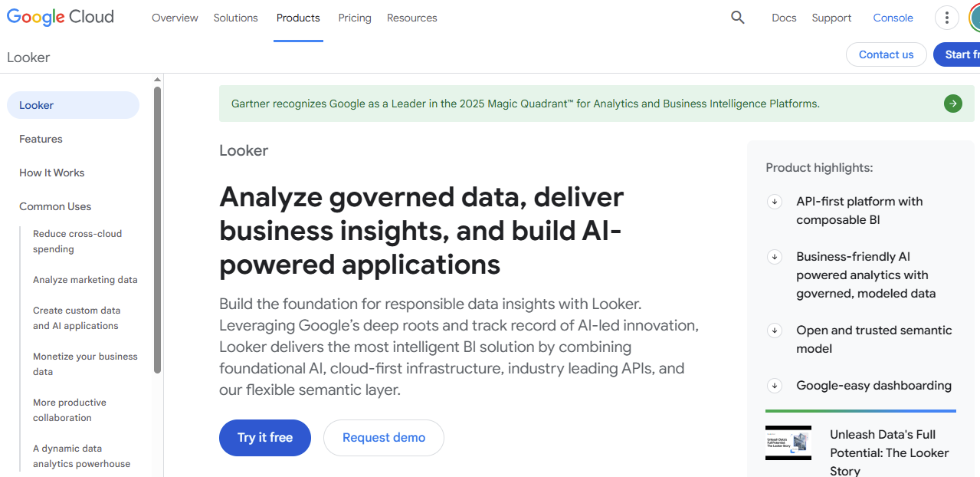Open the Looker Story video thumbnail
The image size is (980, 477).
[x=788, y=442]
